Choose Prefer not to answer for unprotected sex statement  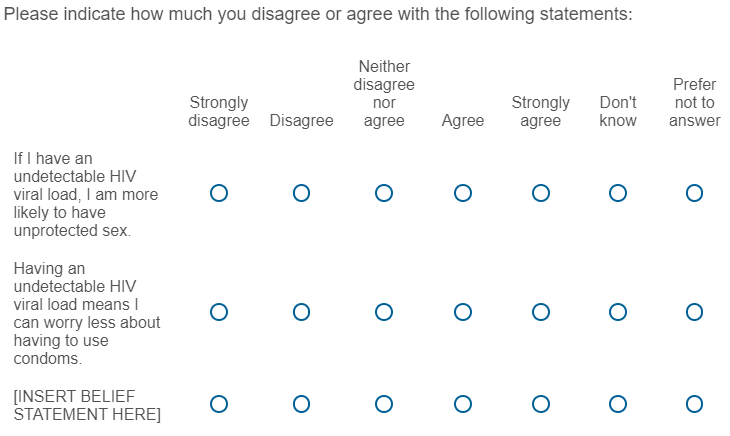[694, 193]
